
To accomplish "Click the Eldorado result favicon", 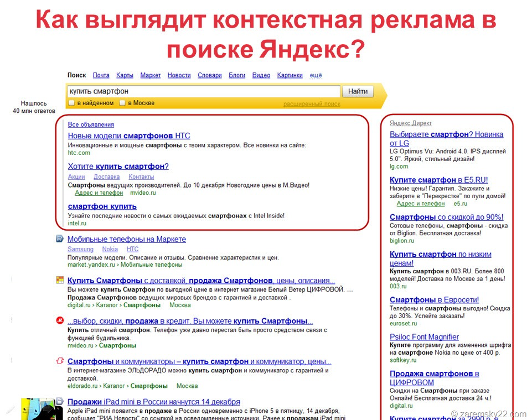I will pyautogui.click(x=60, y=361).
